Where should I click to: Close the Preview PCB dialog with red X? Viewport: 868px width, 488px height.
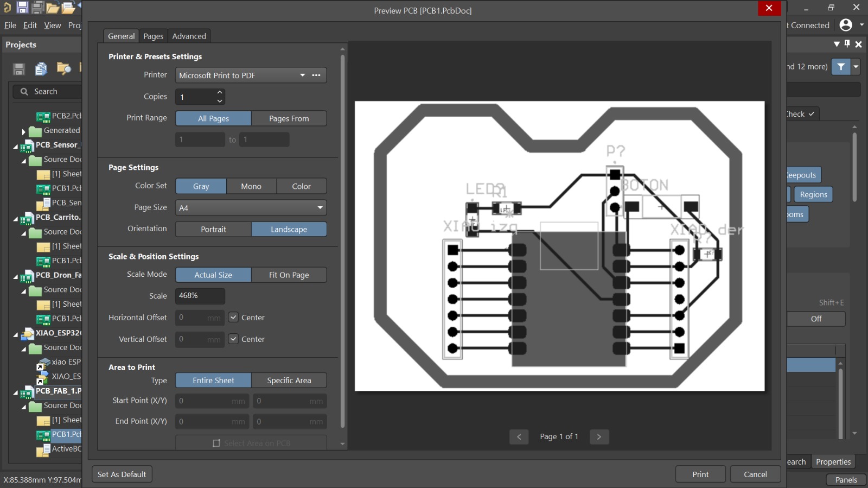click(769, 8)
